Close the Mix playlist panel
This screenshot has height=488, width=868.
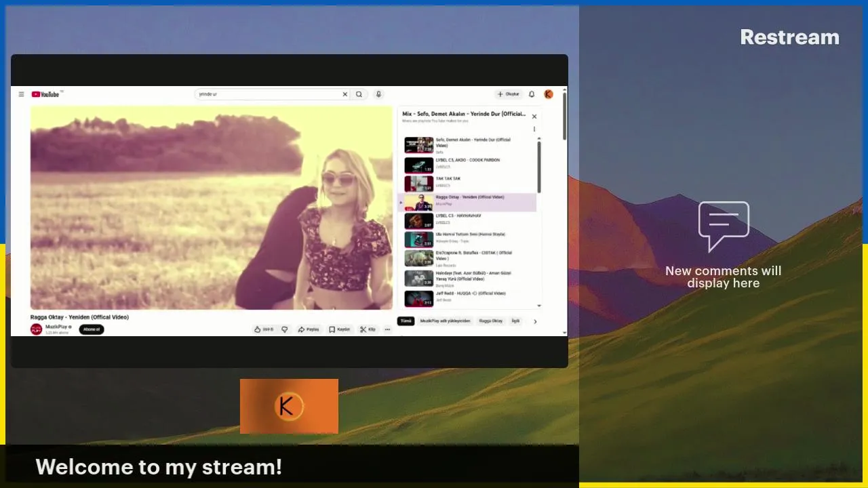(x=534, y=117)
